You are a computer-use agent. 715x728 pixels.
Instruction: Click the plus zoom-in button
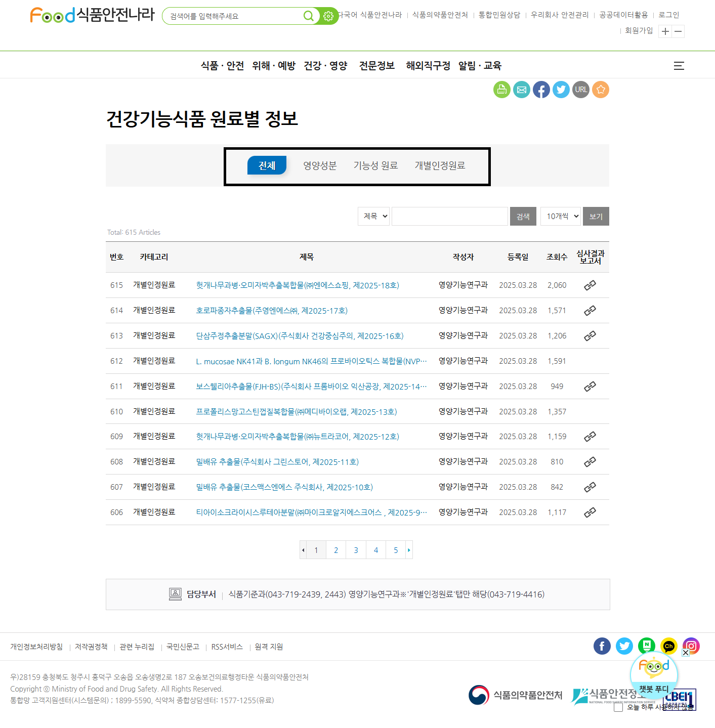[x=665, y=31]
